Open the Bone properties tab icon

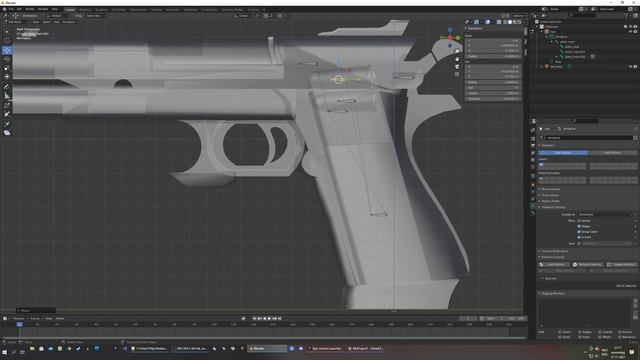tap(533, 213)
